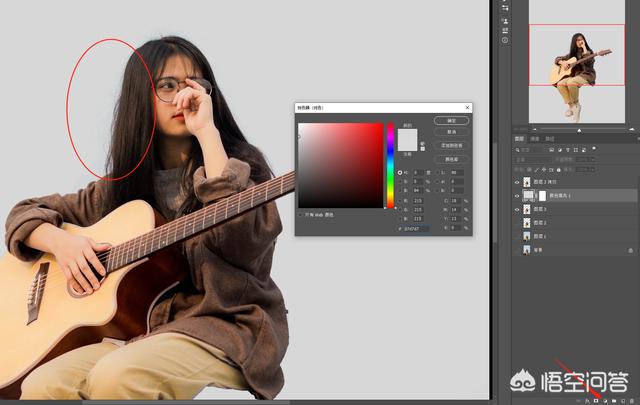Screen dimensions: 640x405
Task: Select the 背景 layer
Action: tap(574, 250)
